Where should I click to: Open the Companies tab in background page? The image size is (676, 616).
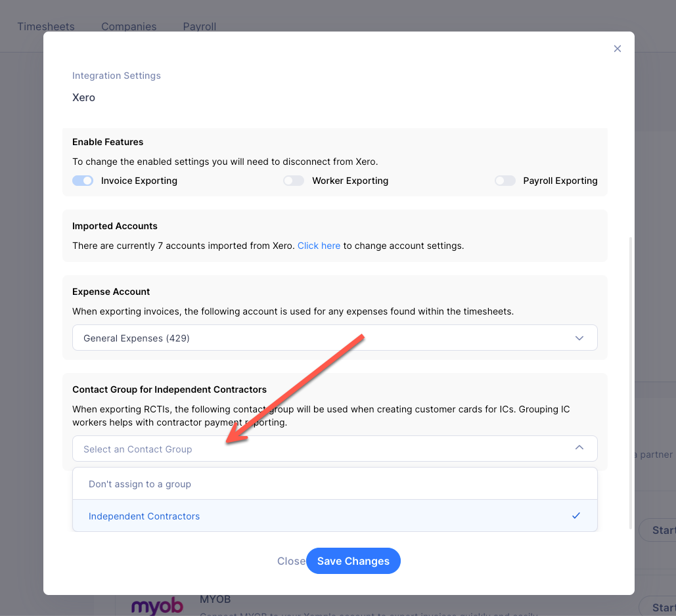pos(129,26)
